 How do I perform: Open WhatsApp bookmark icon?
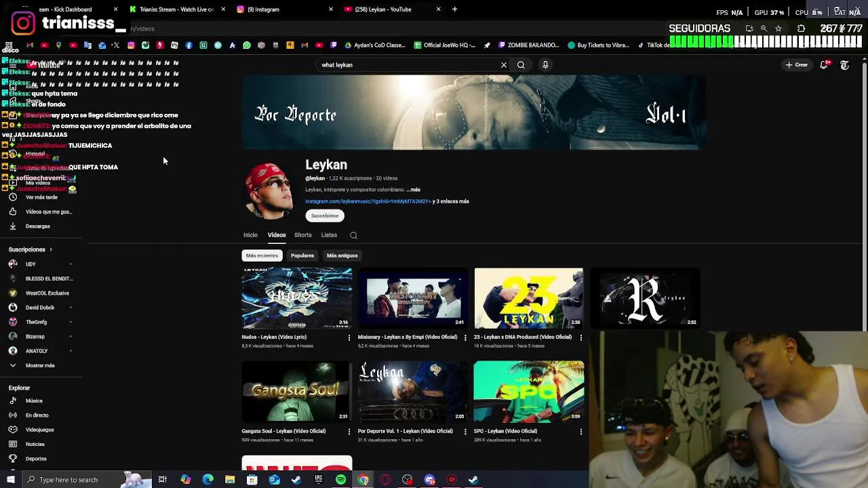(247, 45)
